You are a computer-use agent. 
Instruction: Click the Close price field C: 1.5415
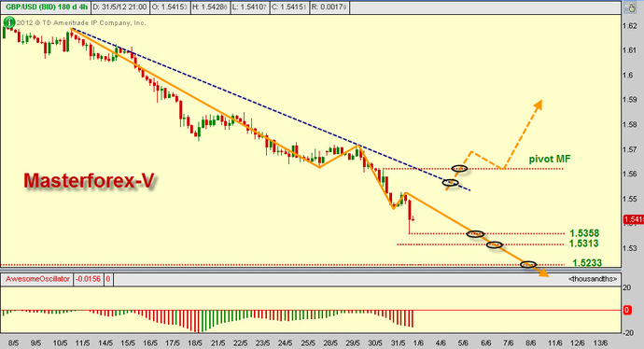click(x=289, y=7)
